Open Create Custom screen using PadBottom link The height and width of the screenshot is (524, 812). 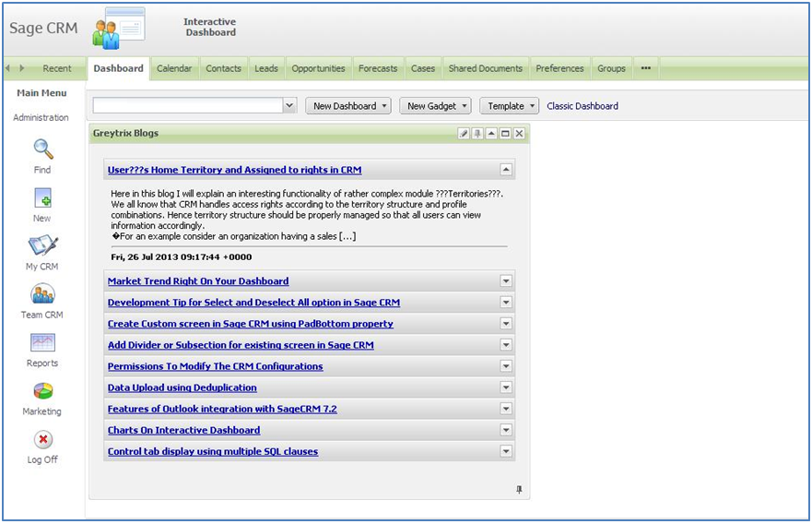[251, 324]
